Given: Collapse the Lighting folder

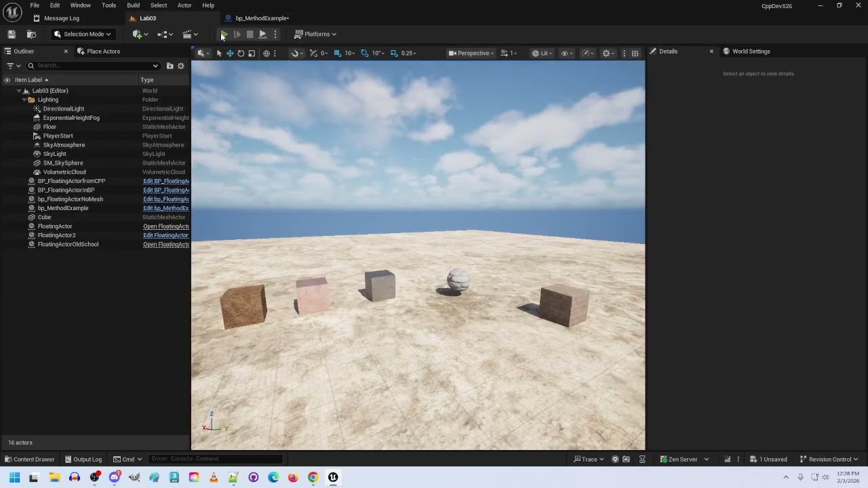Looking at the screenshot, I should pos(24,100).
